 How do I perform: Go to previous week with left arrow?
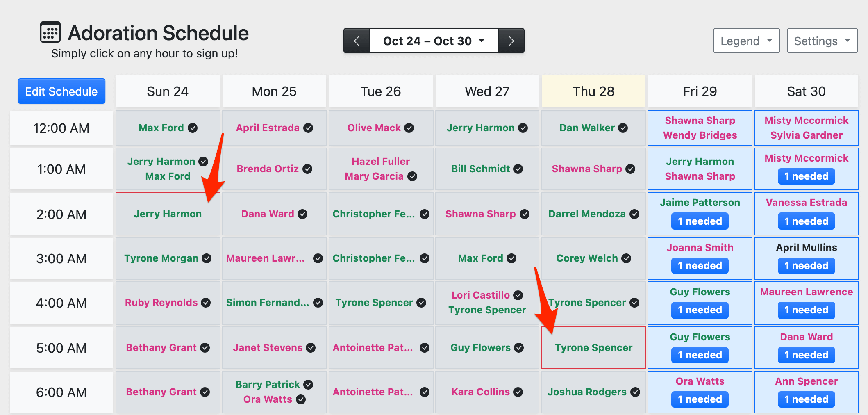pos(357,41)
